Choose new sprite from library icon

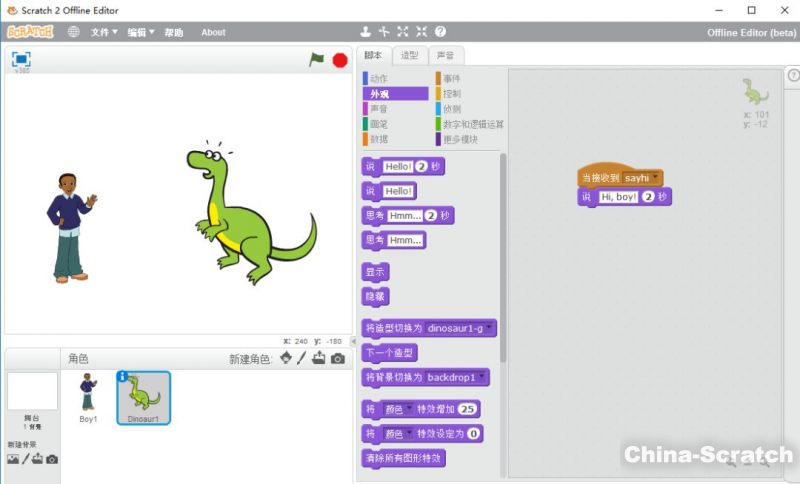click(286, 358)
